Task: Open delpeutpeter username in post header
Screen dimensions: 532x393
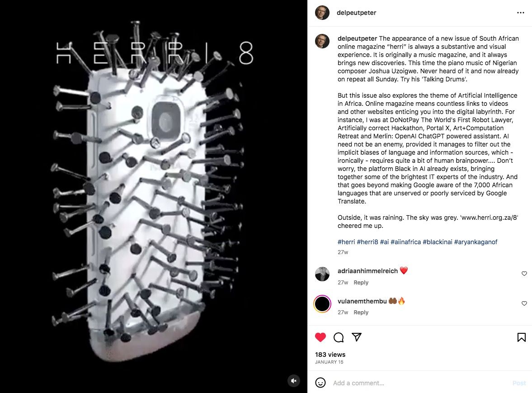Action: pos(356,13)
